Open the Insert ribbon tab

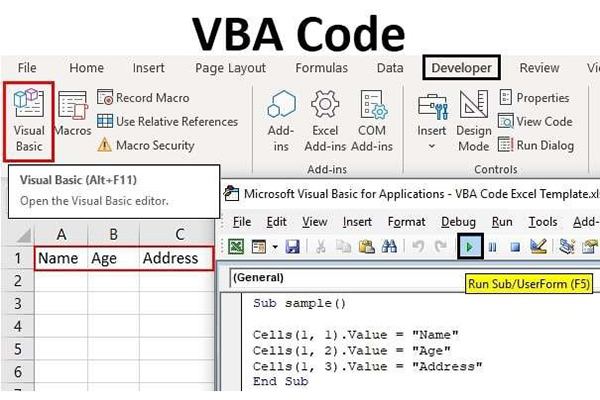[148, 68]
